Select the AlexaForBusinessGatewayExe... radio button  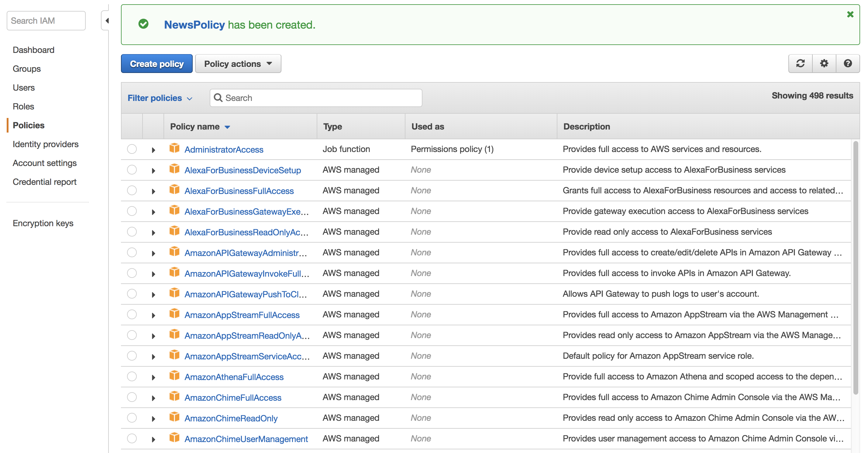[132, 211]
